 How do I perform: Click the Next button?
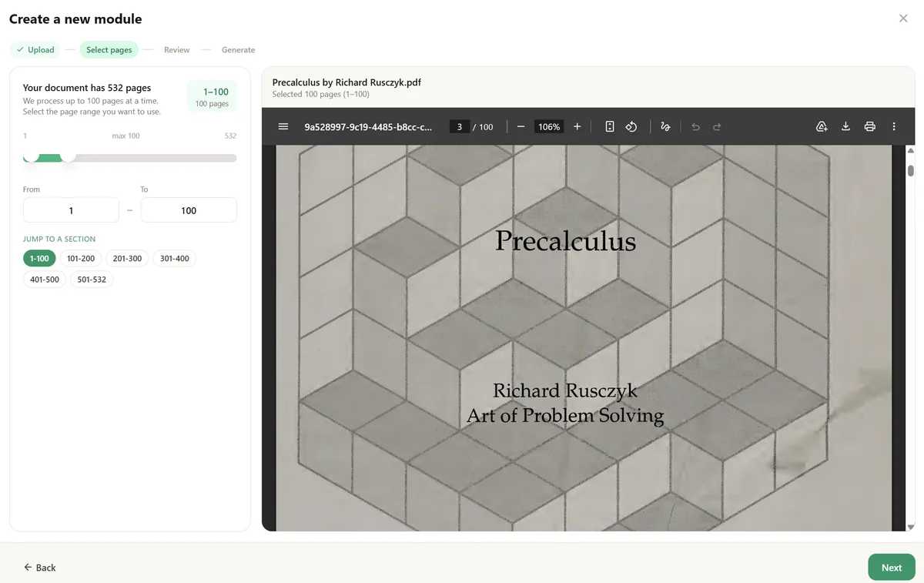[x=892, y=568]
